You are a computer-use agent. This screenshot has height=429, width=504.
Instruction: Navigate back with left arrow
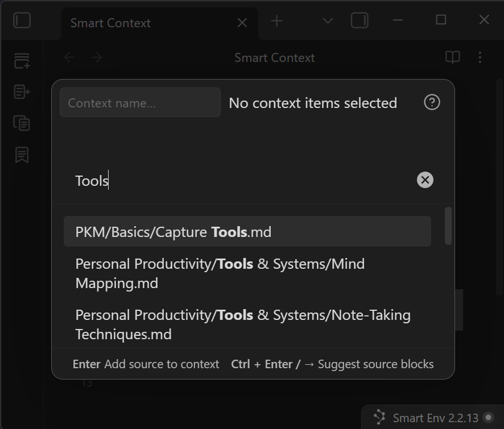[69, 57]
